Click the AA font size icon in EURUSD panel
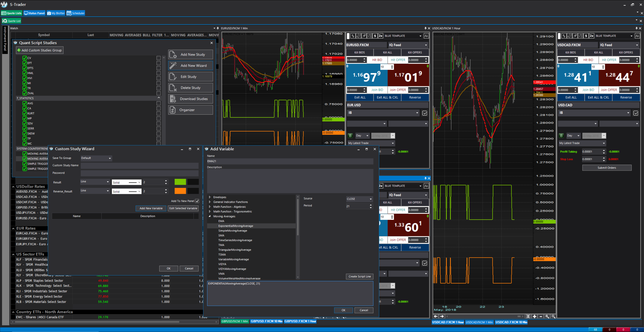 tap(426, 36)
